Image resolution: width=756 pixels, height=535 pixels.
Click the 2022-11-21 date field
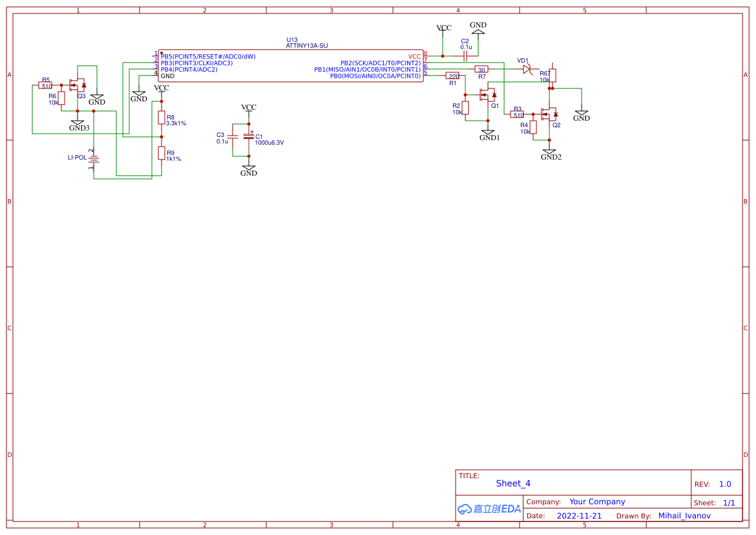point(579,516)
